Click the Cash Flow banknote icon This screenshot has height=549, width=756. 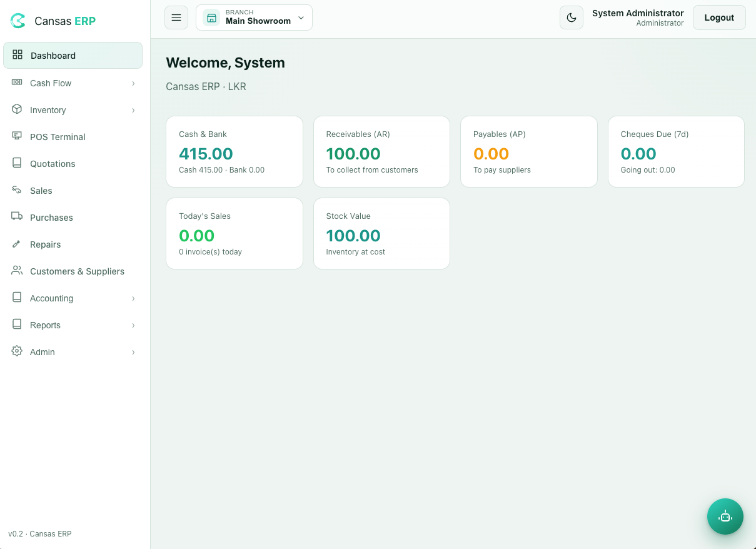[17, 83]
